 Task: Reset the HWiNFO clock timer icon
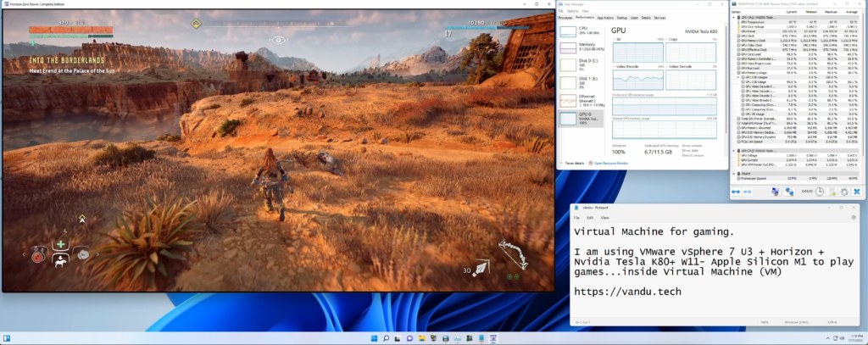tap(820, 192)
